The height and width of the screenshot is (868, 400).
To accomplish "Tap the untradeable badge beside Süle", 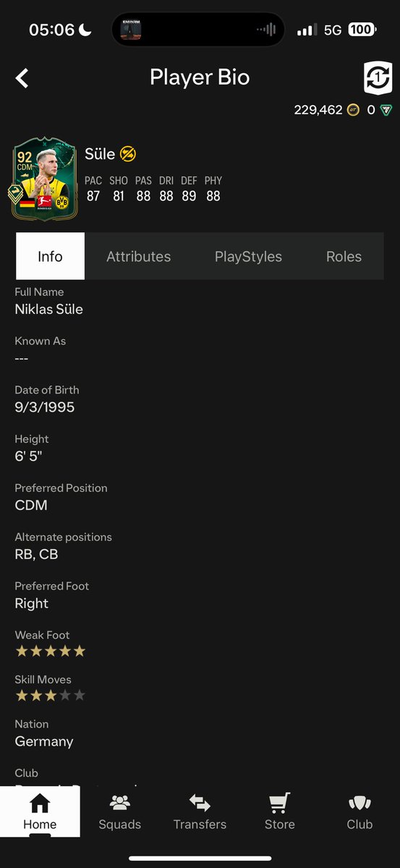I will 128,153.
